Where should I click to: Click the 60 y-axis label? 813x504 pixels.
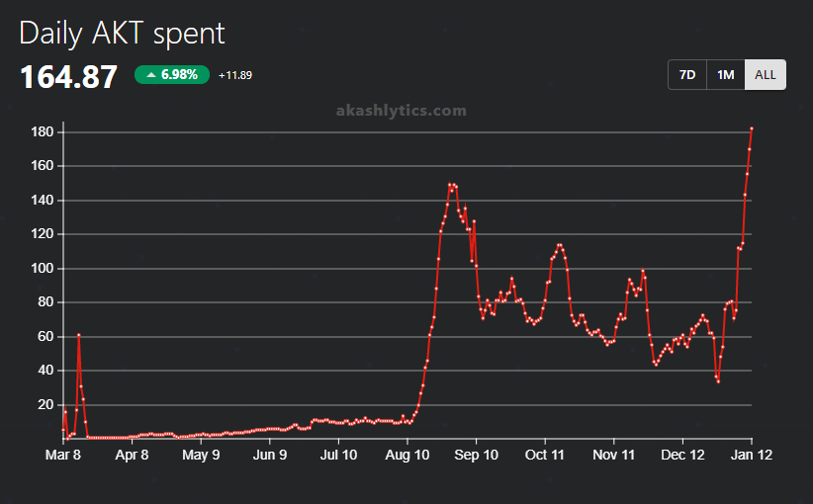(x=45, y=336)
